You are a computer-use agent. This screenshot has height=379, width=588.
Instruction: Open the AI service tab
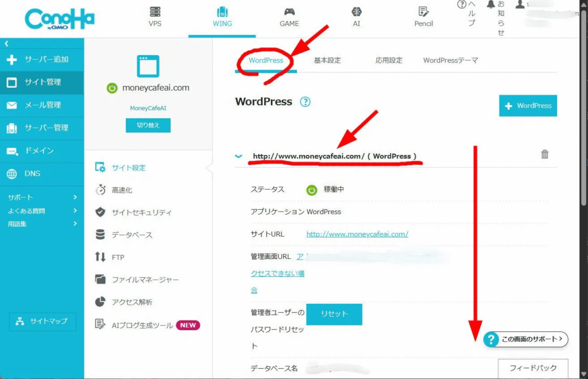tap(356, 17)
